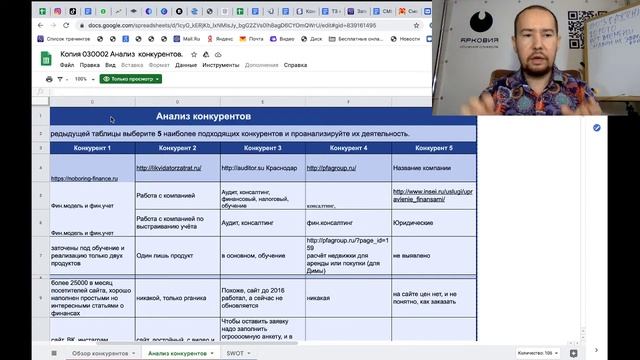
Task: Select the 'Юридические' cell
Action: (434, 223)
